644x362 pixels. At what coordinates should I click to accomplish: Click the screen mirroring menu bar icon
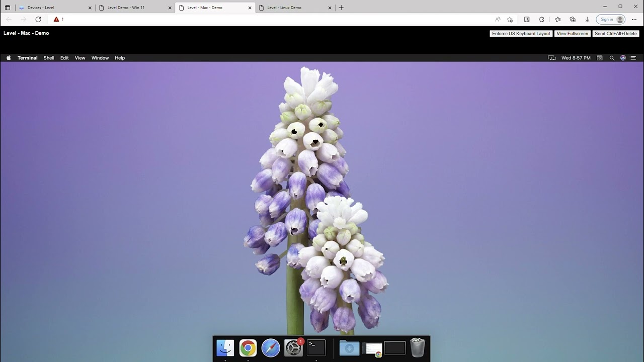point(552,58)
